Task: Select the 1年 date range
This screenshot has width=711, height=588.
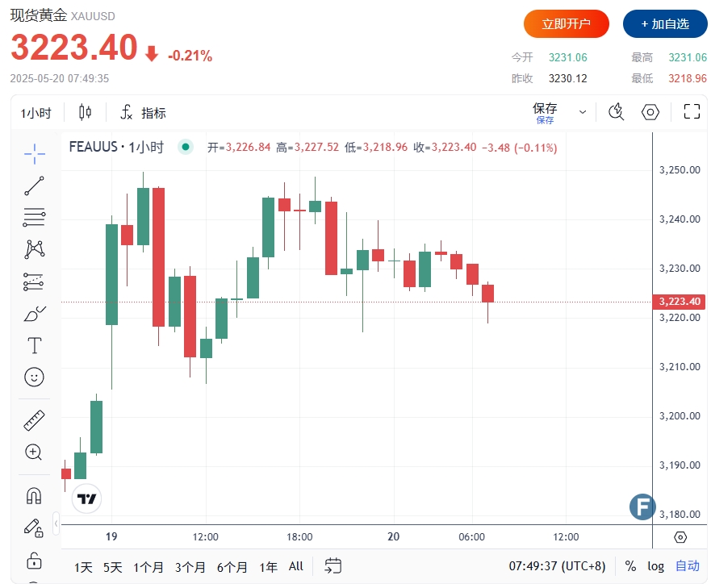Action: tap(268, 567)
